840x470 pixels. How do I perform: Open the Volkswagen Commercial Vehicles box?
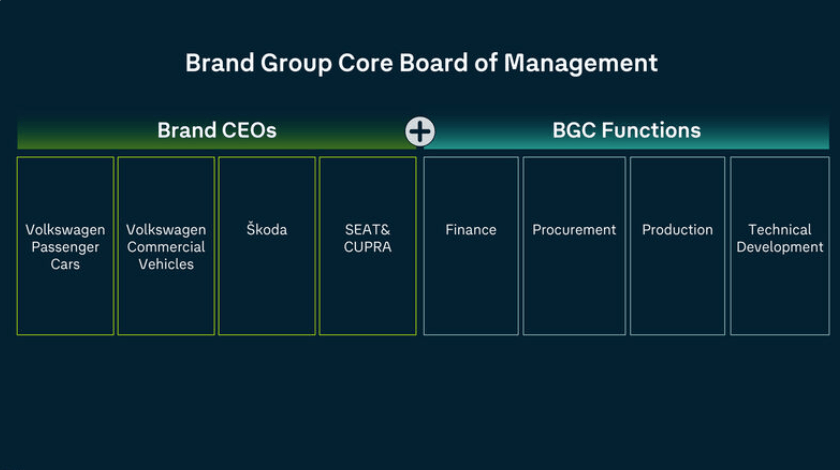166,246
